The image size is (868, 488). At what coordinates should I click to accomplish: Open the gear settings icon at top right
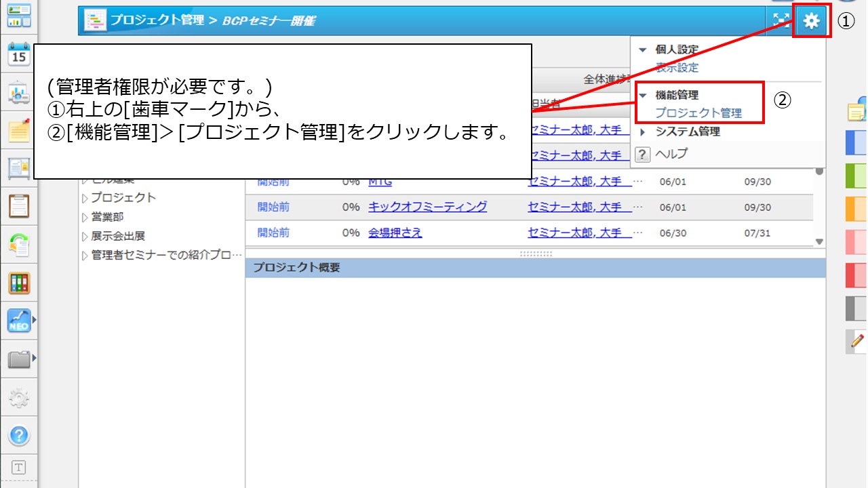pos(811,21)
